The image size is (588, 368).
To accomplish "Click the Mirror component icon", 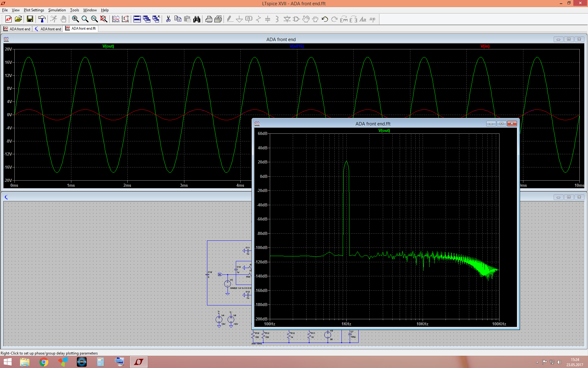I will coord(353,19).
